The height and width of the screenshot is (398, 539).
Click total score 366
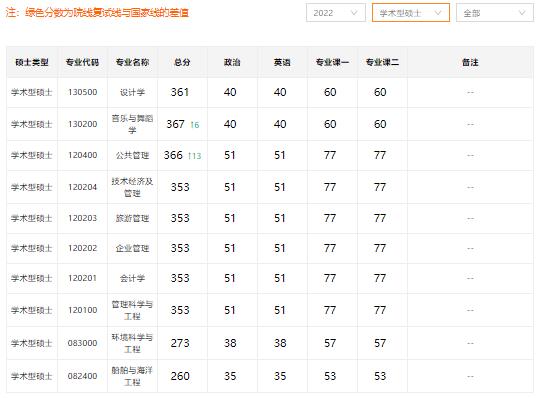[x=173, y=155]
